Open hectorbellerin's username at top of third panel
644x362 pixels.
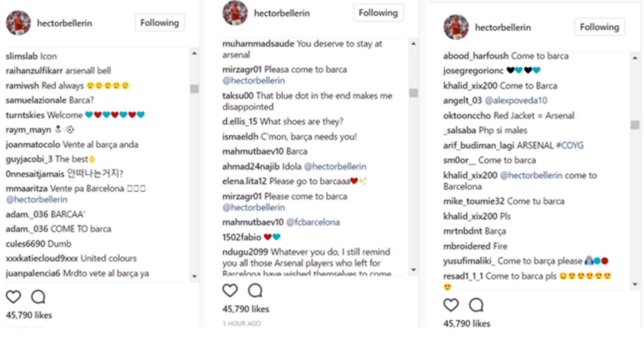503,27
